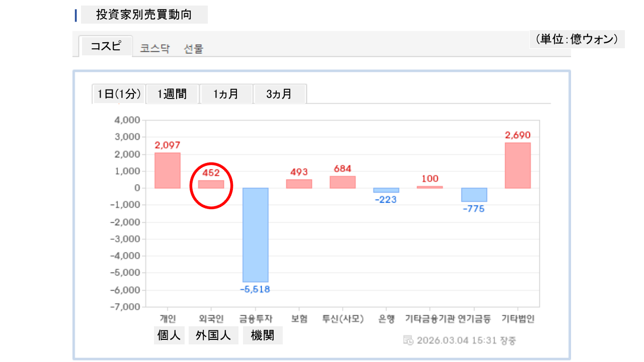
Task: Switch to the 코스닥 tab
Action: pos(155,49)
